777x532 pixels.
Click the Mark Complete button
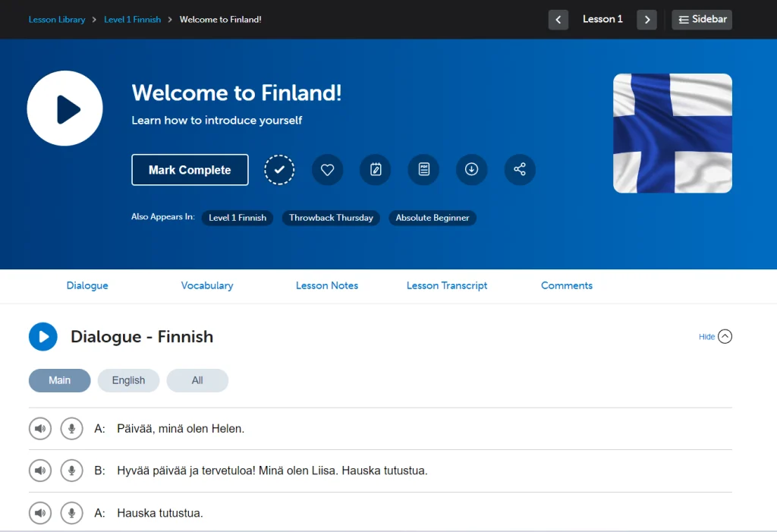click(x=190, y=169)
